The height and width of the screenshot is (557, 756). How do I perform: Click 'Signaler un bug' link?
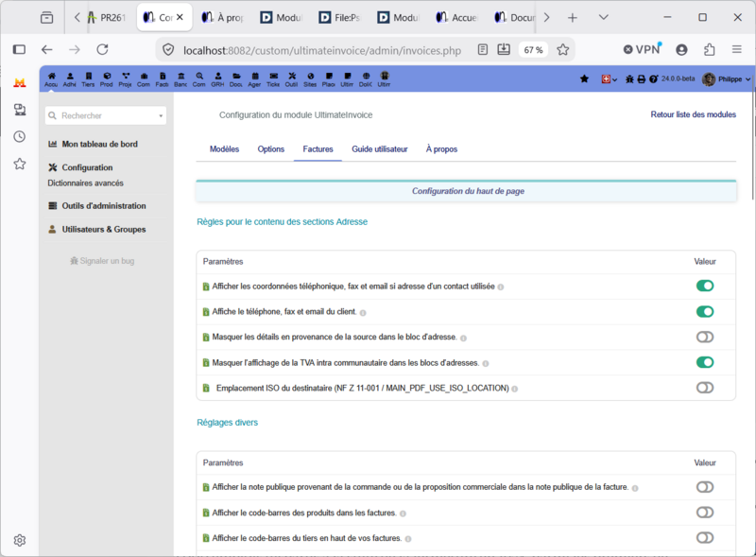[102, 261]
